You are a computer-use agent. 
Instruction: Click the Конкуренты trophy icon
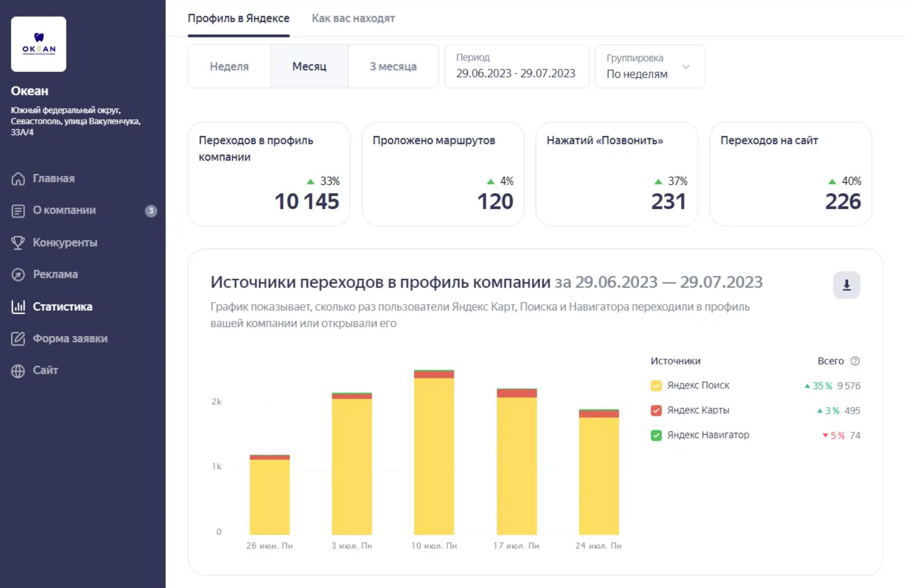point(18,243)
